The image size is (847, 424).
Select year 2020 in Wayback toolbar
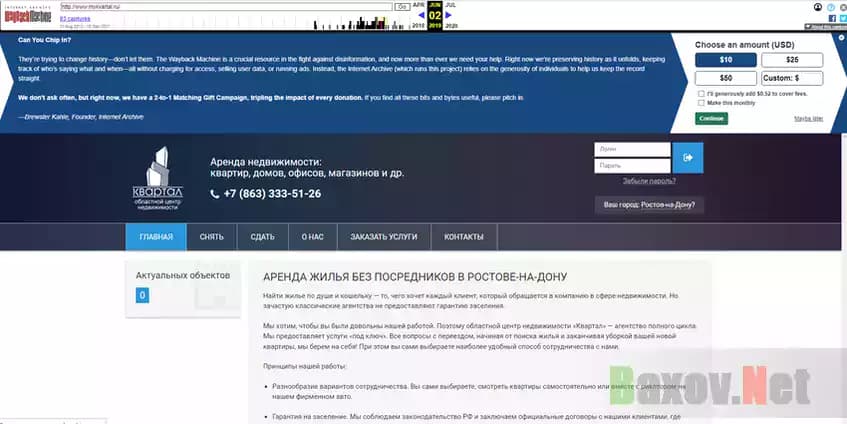(x=451, y=25)
